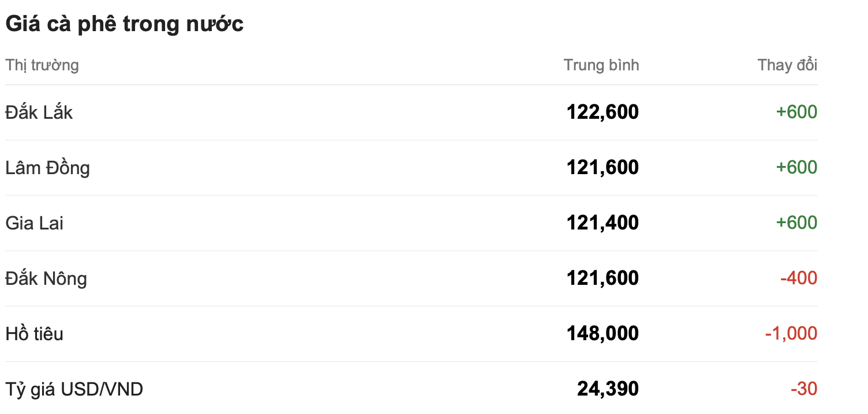868x414 pixels.
Task: Click Đắk Lắk's +600 change value
Action: click(796, 112)
